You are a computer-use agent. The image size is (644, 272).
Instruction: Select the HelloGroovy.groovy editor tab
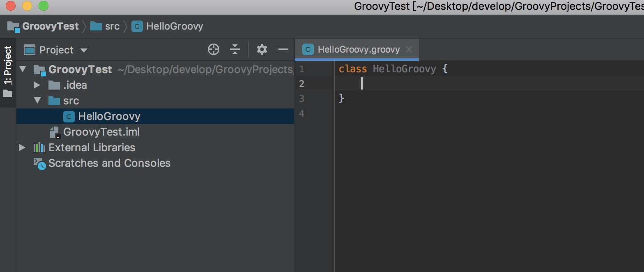357,50
